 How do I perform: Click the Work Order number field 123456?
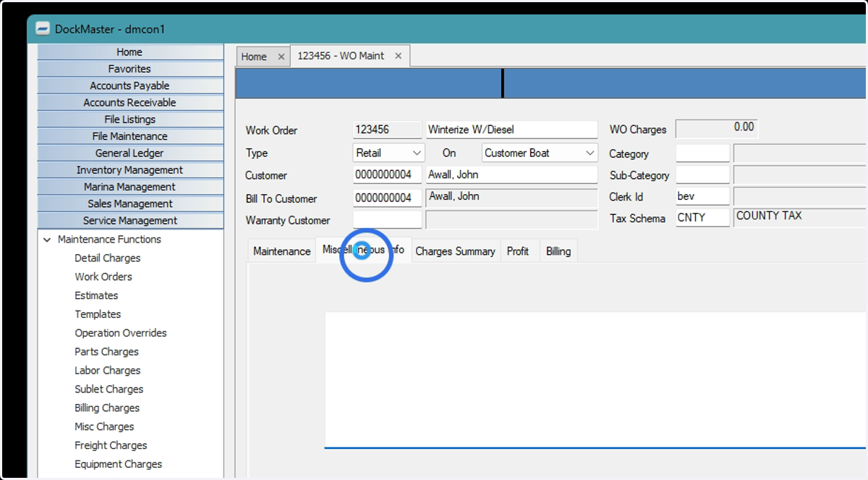pos(387,130)
